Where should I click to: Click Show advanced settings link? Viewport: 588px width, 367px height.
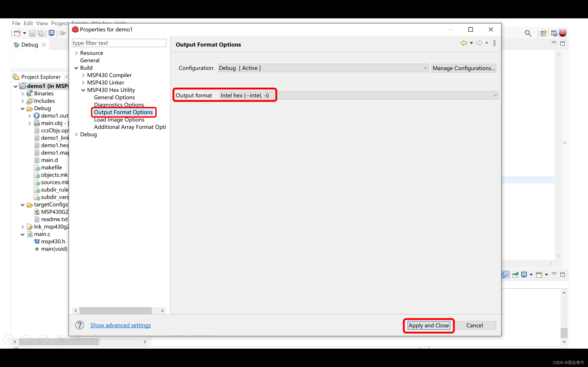[120, 325]
